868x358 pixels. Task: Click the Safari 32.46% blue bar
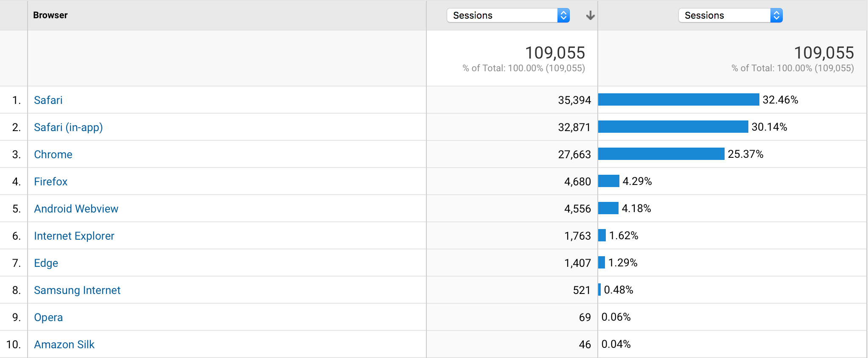click(x=678, y=100)
